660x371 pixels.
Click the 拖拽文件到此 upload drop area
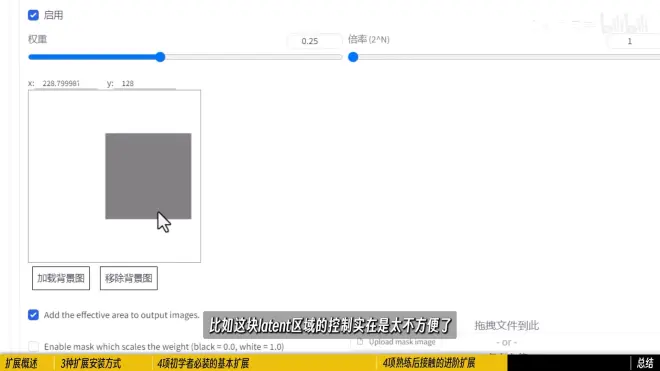[x=507, y=333]
